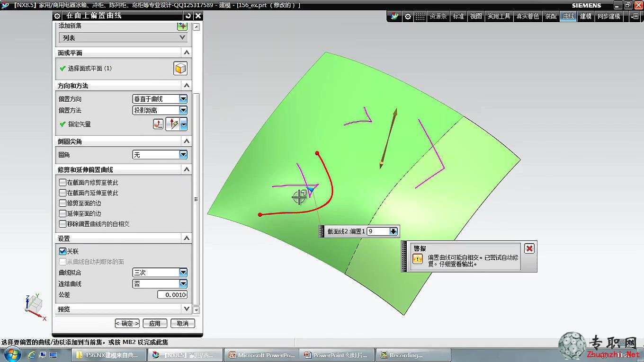The height and width of the screenshot is (362, 644).
Task: Switch to the Recording taskbar item
Action: click(x=413, y=355)
